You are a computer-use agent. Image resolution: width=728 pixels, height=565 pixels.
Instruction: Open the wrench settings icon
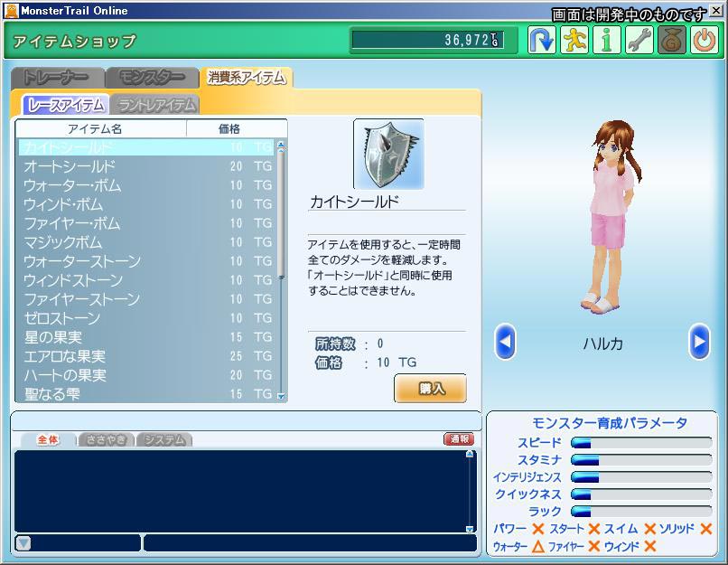639,40
